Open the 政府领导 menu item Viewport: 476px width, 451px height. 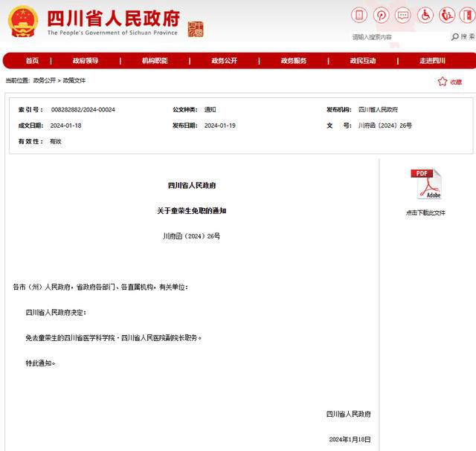click(85, 61)
